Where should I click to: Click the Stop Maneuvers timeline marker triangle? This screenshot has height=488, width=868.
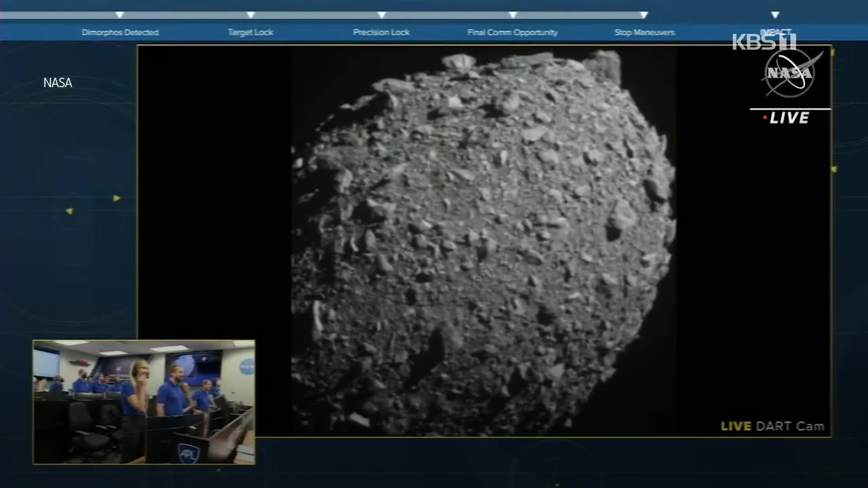pos(644,15)
